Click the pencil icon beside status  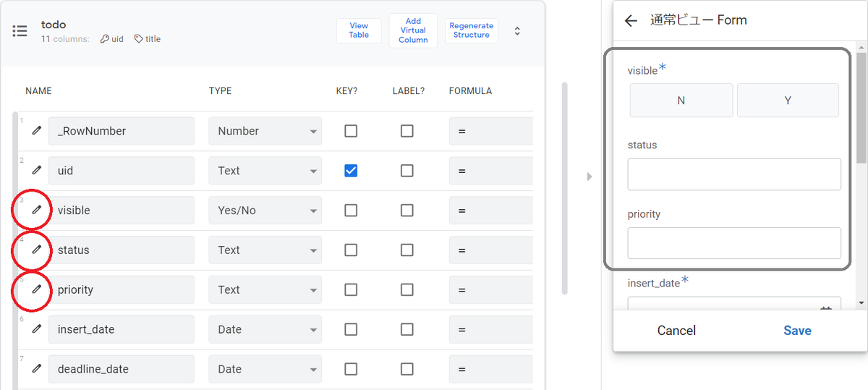click(x=36, y=250)
